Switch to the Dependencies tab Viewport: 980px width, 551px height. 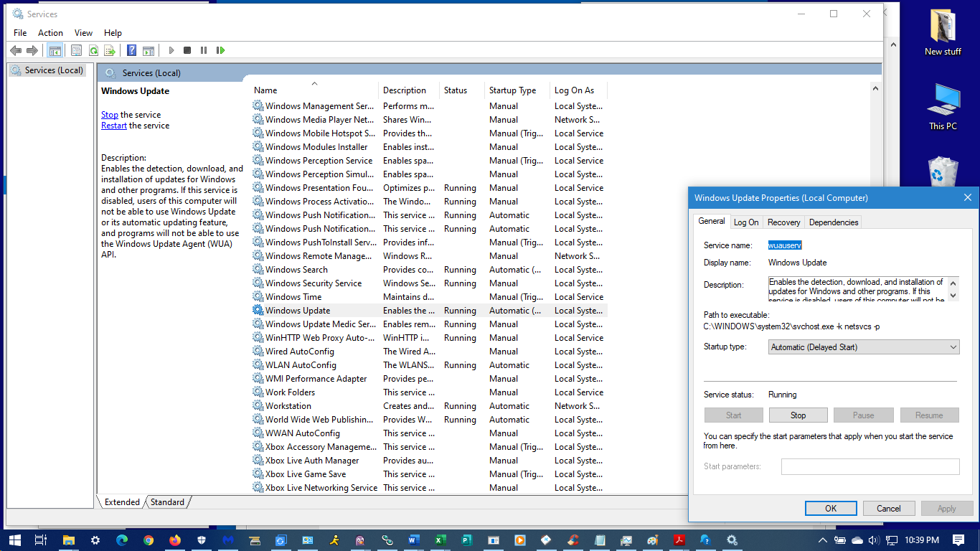pos(834,222)
